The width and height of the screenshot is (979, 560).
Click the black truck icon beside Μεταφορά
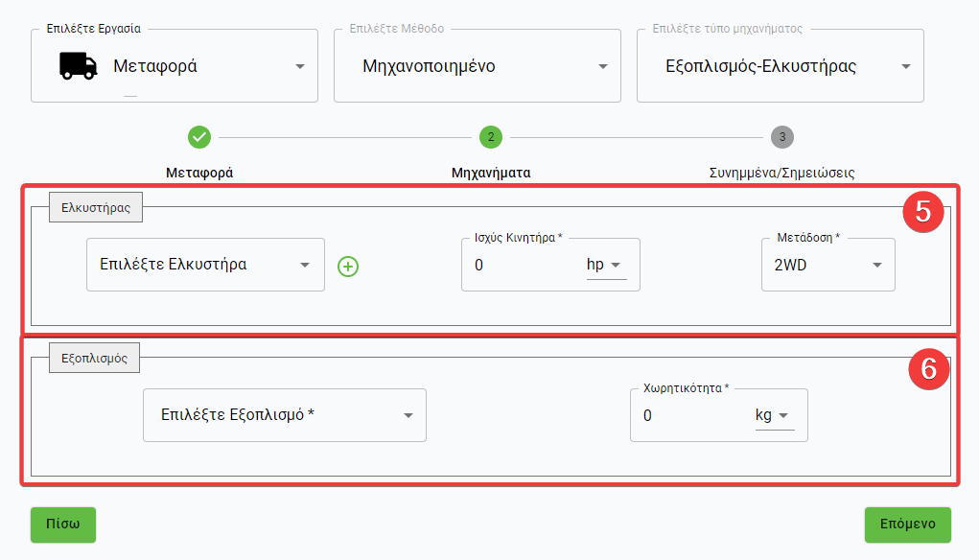point(80,65)
